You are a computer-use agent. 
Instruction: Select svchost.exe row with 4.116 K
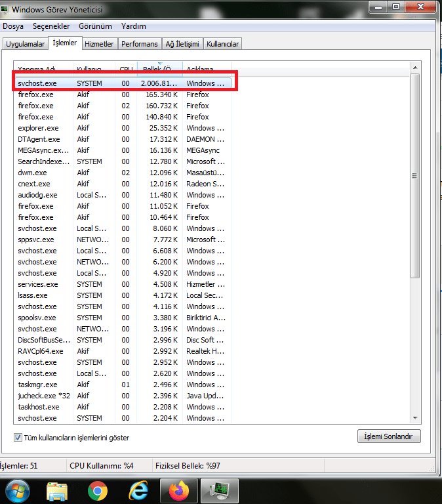click(x=123, y=306)
